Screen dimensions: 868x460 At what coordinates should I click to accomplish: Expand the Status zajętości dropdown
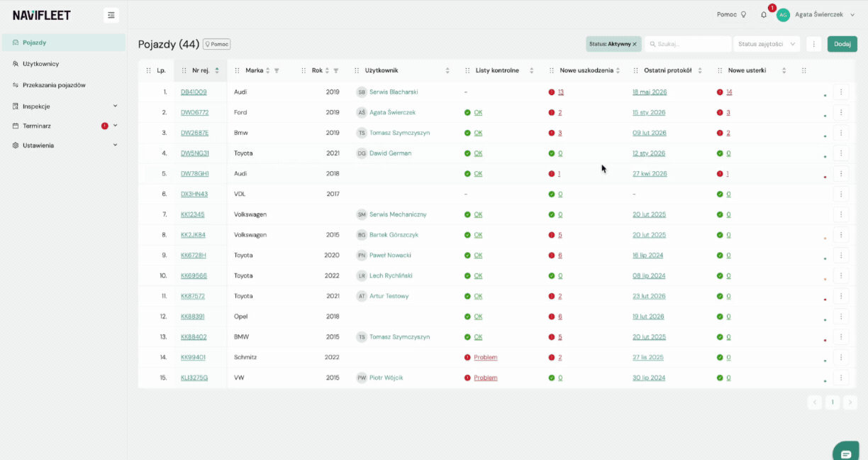tap(767, 44)
